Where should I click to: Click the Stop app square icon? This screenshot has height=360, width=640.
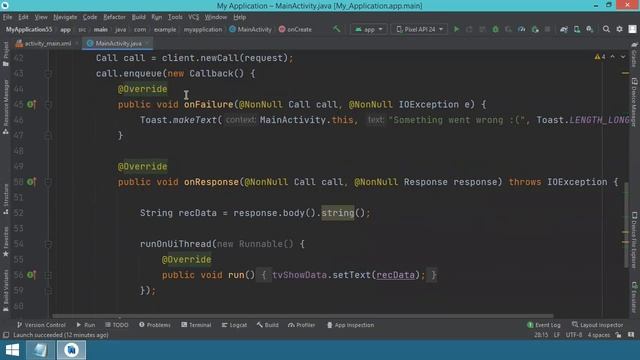(x=547, y=29)
